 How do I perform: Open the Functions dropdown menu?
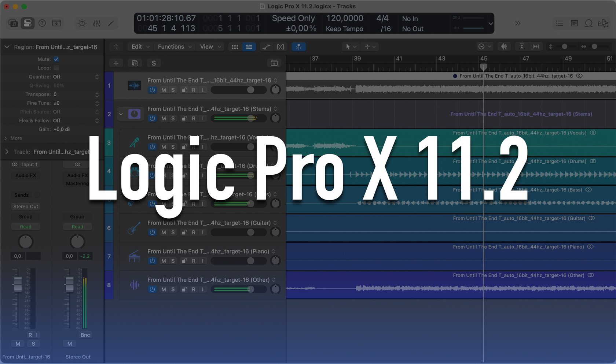click(x=175, y=47)
